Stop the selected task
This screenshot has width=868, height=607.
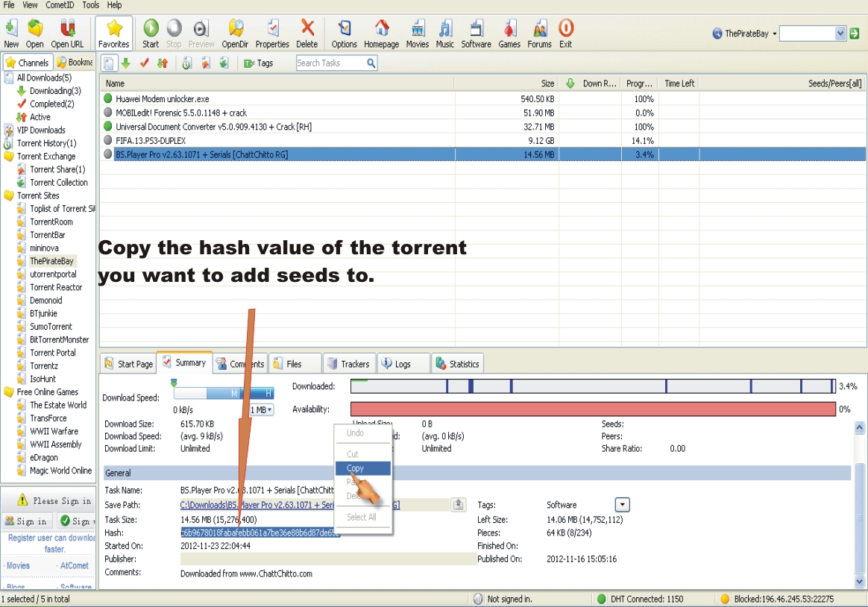pos(174,34)
